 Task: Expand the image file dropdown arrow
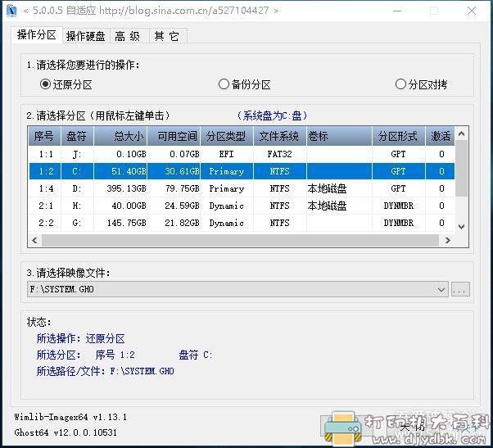pos(441,289)
